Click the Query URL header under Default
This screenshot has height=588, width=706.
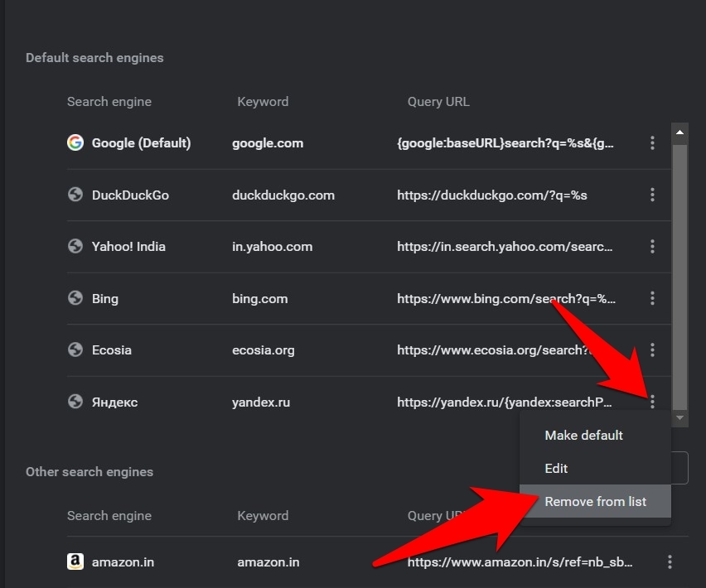pos(438,102)
